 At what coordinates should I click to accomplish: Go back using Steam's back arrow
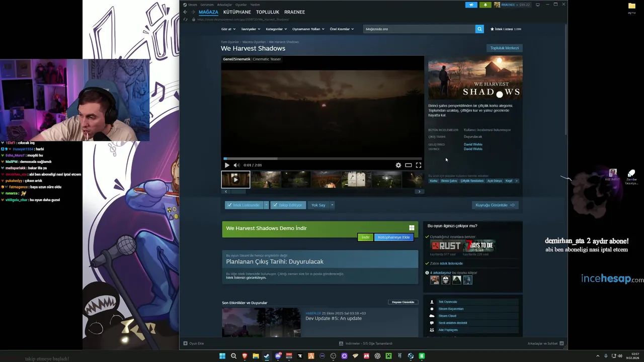click(185, 12)
